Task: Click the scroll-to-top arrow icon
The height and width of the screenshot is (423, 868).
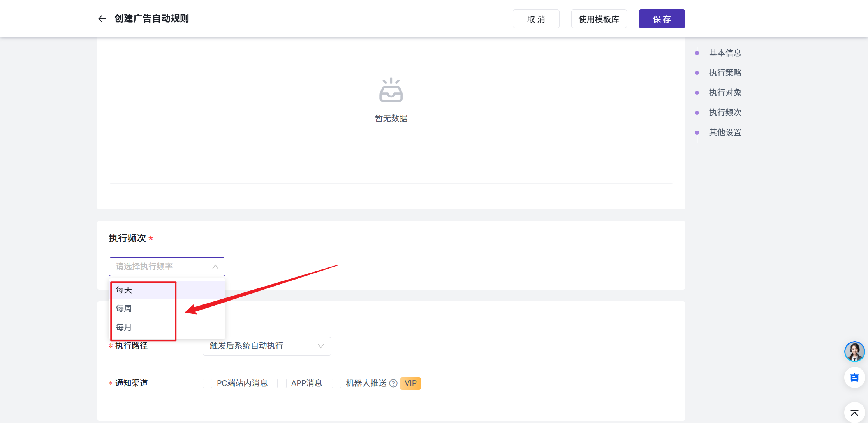Action: pos(854,412)
